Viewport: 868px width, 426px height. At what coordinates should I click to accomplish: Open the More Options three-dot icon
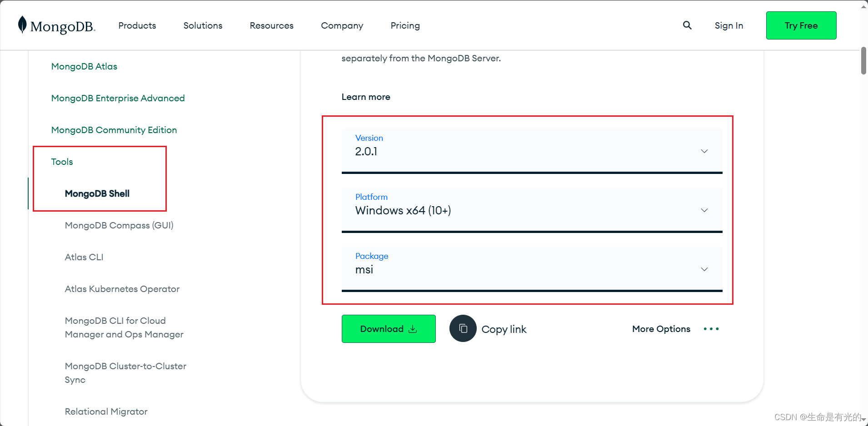711,329
